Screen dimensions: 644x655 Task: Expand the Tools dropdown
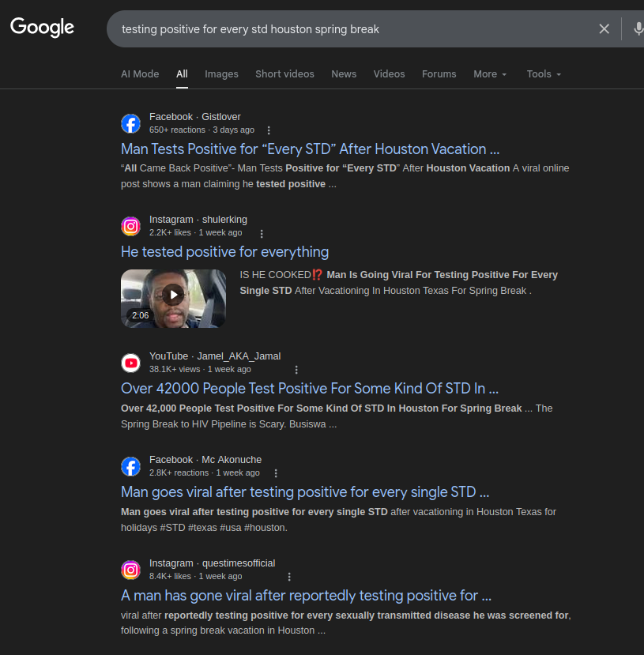[x=544, y=74]
